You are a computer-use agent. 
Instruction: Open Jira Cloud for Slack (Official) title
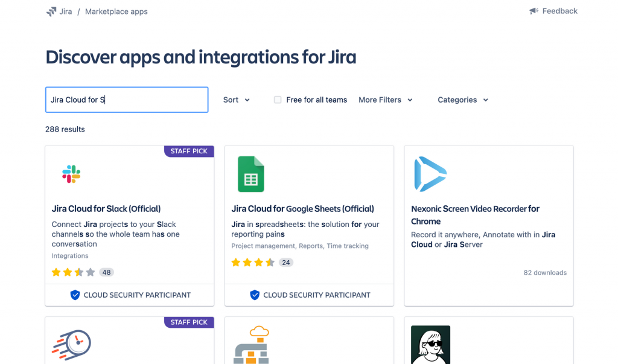106,209
